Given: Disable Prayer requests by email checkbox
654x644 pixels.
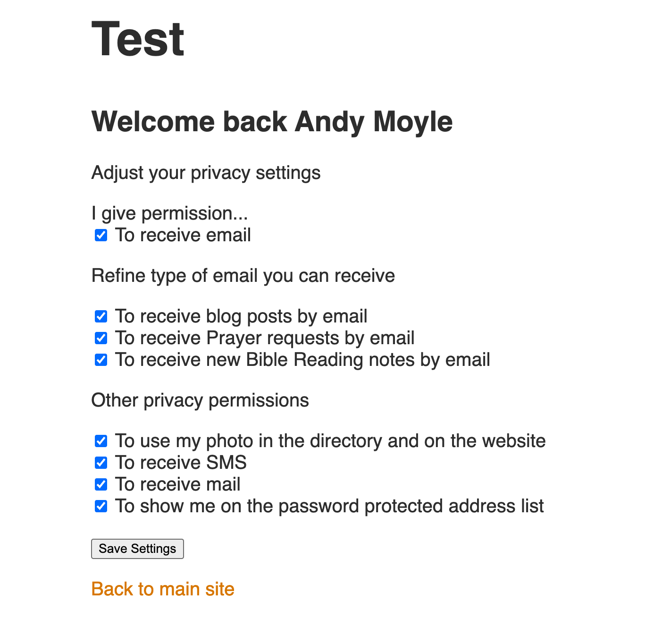Looking at the screenshot, I should point(101,338).
